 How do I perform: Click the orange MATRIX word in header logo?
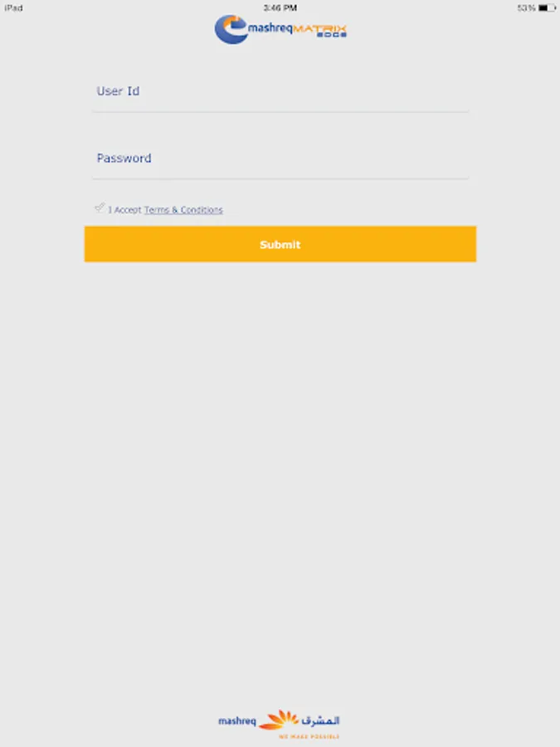319,28
